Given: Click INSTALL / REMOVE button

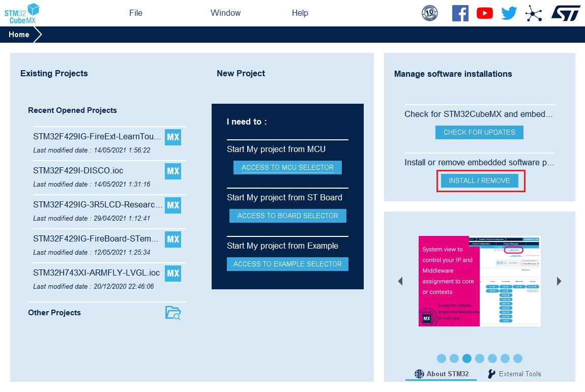Looking at the screenshot, I should tap(479, 180).
